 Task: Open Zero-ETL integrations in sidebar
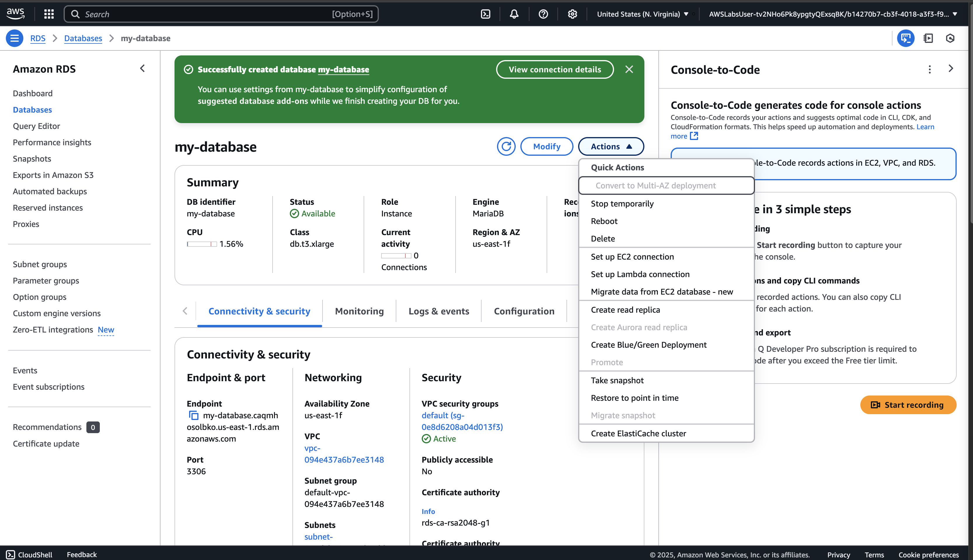click(53, 330)
